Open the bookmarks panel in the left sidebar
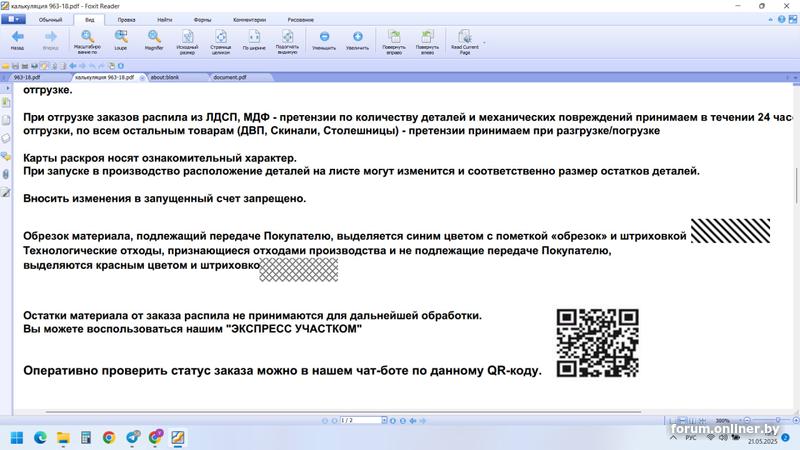Image resolution: width=800 pixels, height=450 pixels. 6,103
